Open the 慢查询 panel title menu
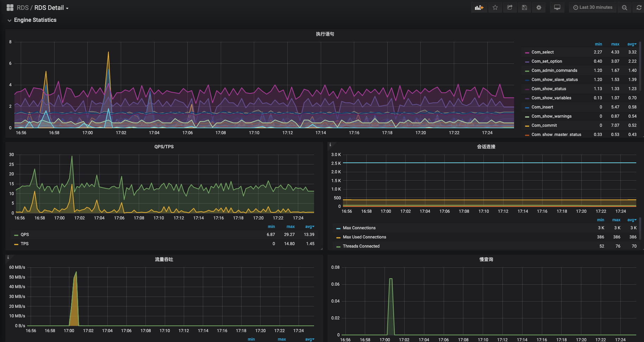The image size is (644, 342). point(486,260)
